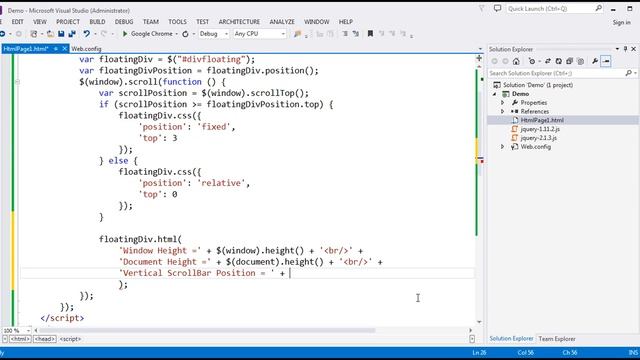Open the HELP menu
640x360 pixels.
click(345, 22)
